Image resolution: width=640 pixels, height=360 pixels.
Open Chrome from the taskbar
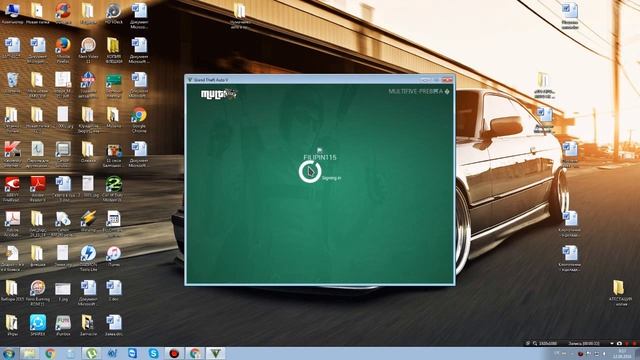pos(51,353)
